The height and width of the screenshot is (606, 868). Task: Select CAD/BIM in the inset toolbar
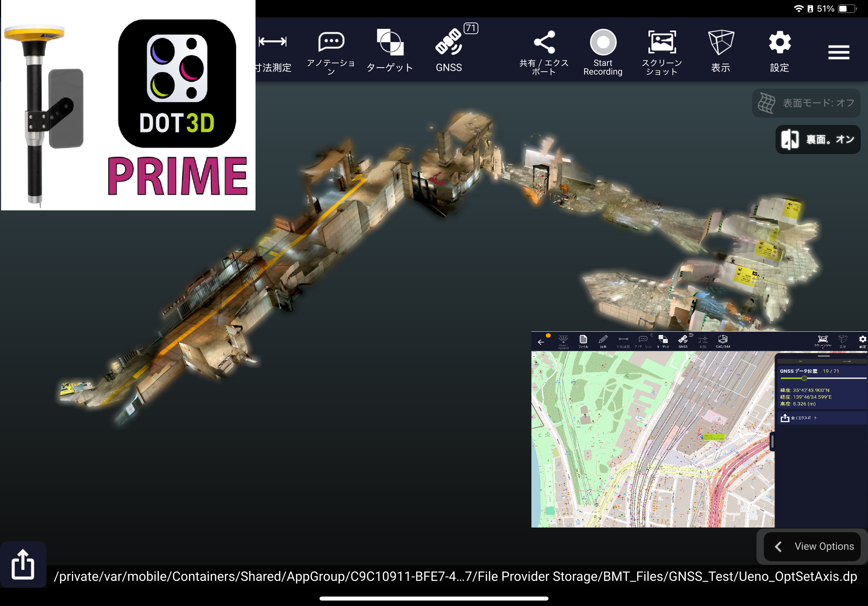click(723, 341)
